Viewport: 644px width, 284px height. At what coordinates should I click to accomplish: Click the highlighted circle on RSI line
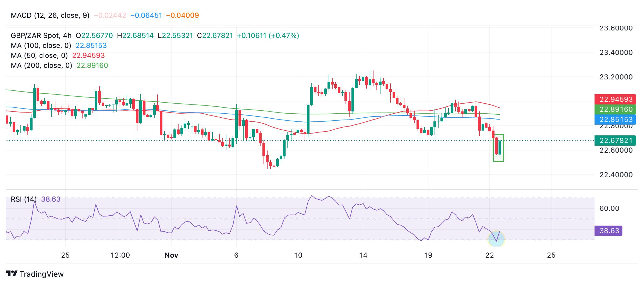(496, 239)
